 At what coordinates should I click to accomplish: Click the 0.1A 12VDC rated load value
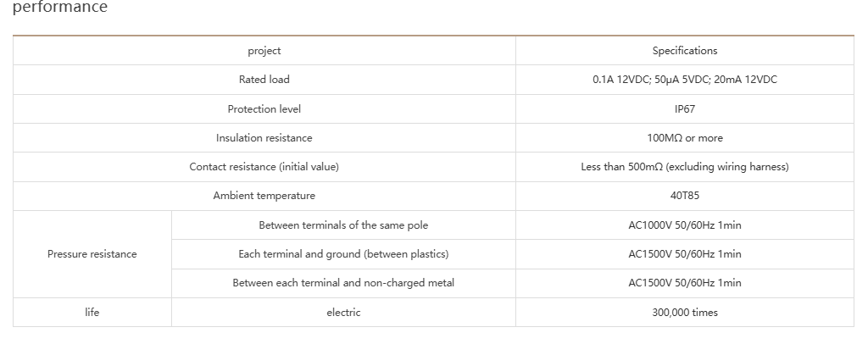pos(684,80)
